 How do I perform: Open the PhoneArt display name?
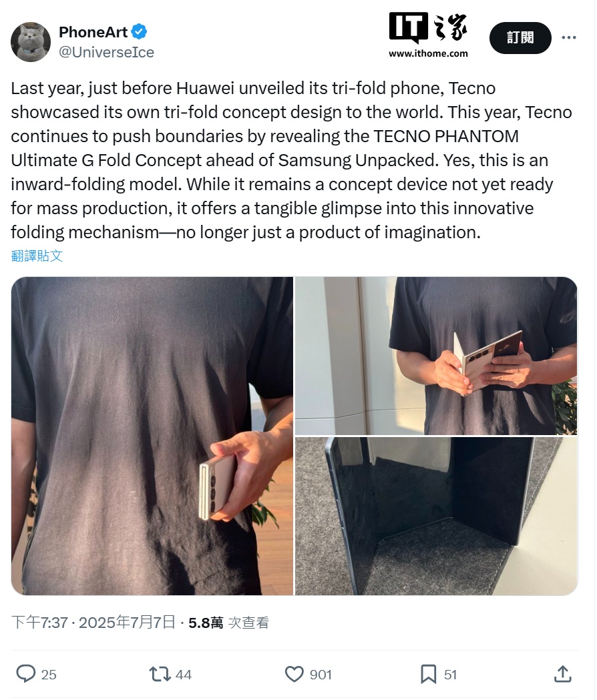(93, 31)
